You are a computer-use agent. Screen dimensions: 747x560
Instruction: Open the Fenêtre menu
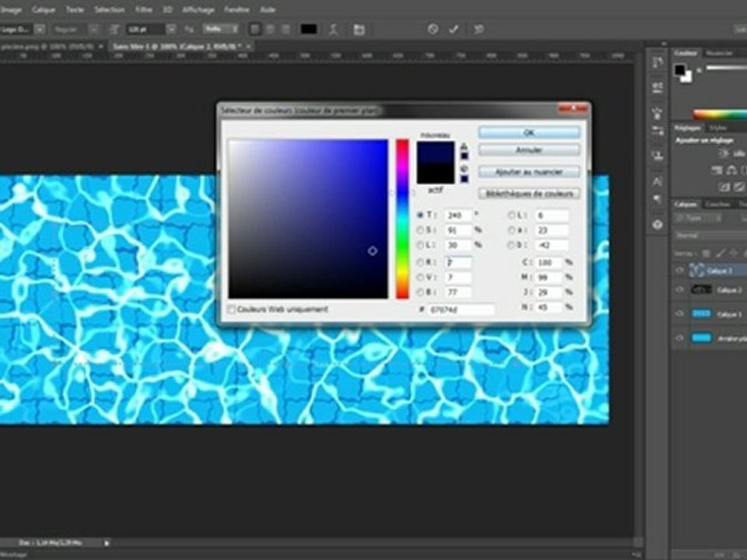click(x=237, y=9)
